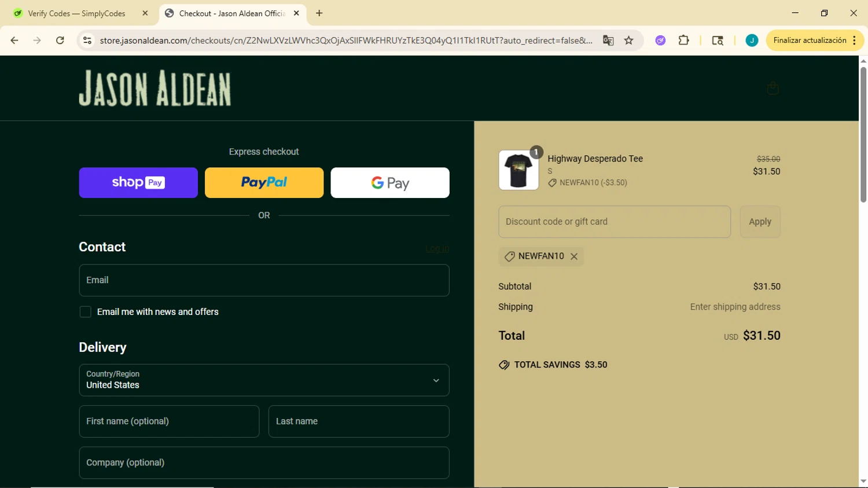Click the Highway Desperado Tee thumbnail

click(518, 170)
